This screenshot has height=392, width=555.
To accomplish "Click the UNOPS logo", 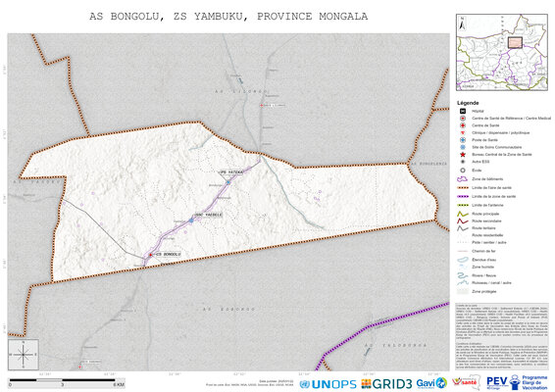I will click(328, 384).
